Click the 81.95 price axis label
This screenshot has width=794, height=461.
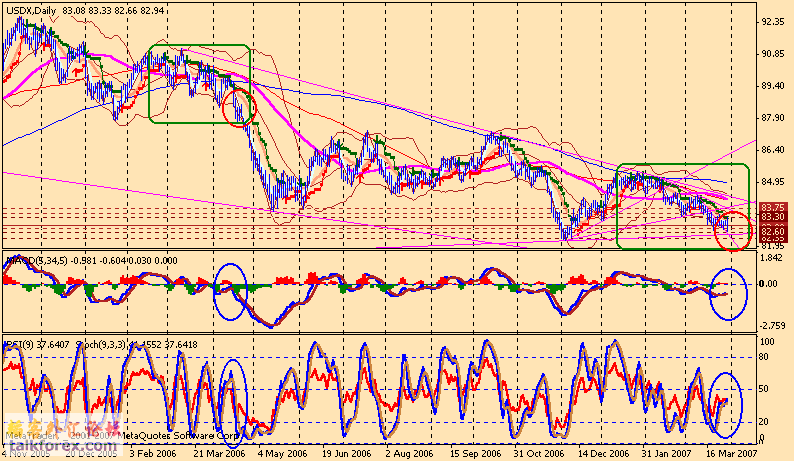coord(773,246)
